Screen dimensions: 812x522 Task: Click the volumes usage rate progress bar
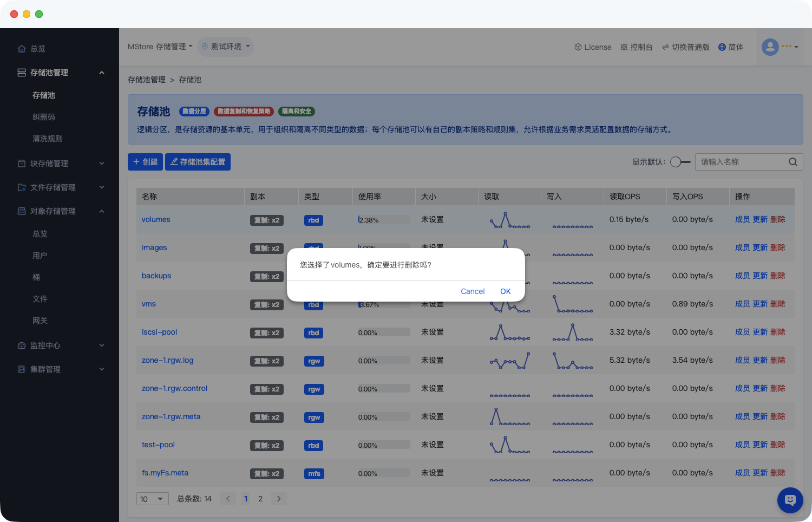(x=384, y=220)
